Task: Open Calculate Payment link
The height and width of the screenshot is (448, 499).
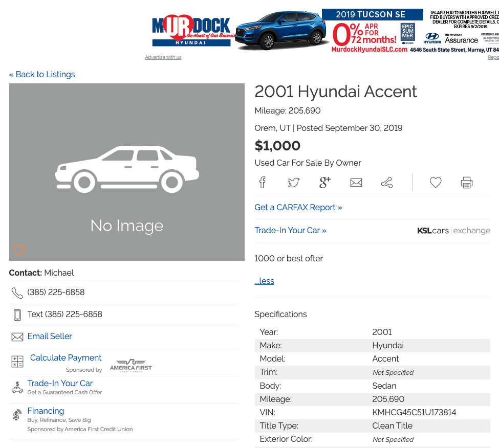Action: (x=66, y=357)
